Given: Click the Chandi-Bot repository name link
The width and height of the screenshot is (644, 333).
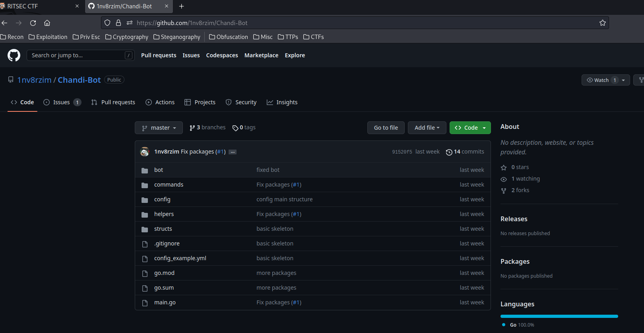Looking at the screenshot, I should [x=79, y=80].
